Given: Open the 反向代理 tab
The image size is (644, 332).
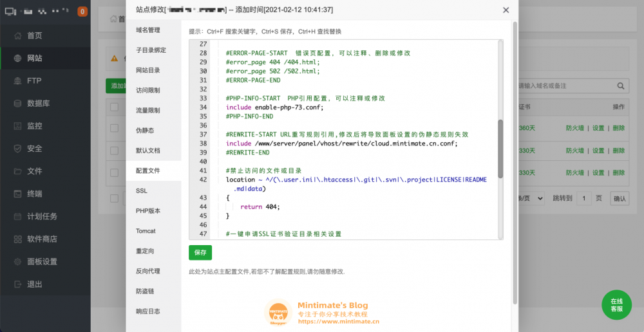Looking at the screenshot, I should point(148,271).
